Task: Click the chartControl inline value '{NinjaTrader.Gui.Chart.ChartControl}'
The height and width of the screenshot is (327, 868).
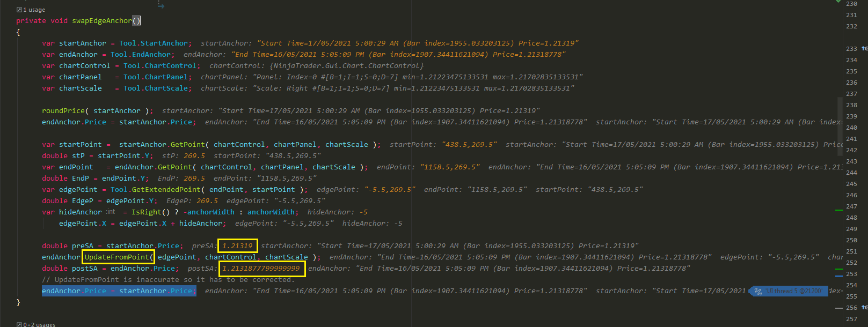Action: pos(347,66)
